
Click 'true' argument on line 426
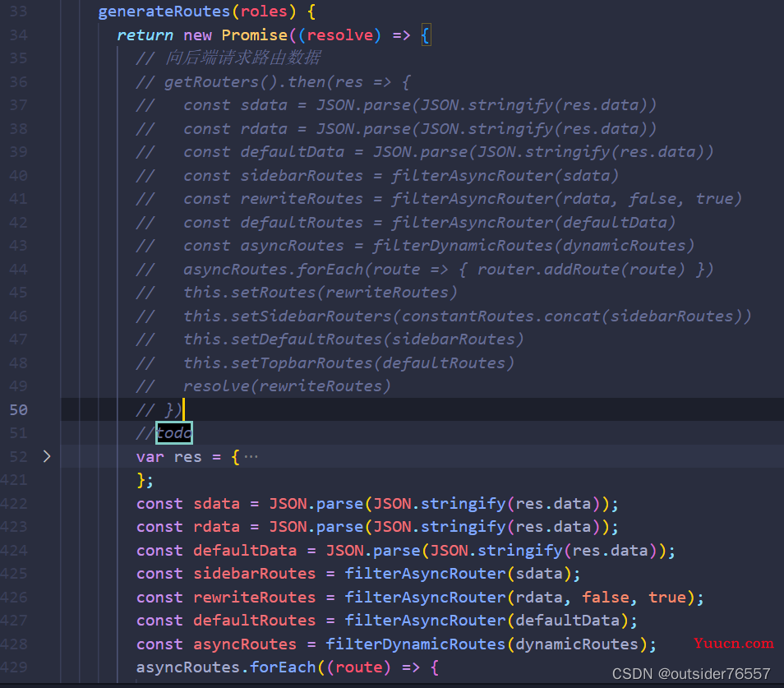(x=667, y=597)
